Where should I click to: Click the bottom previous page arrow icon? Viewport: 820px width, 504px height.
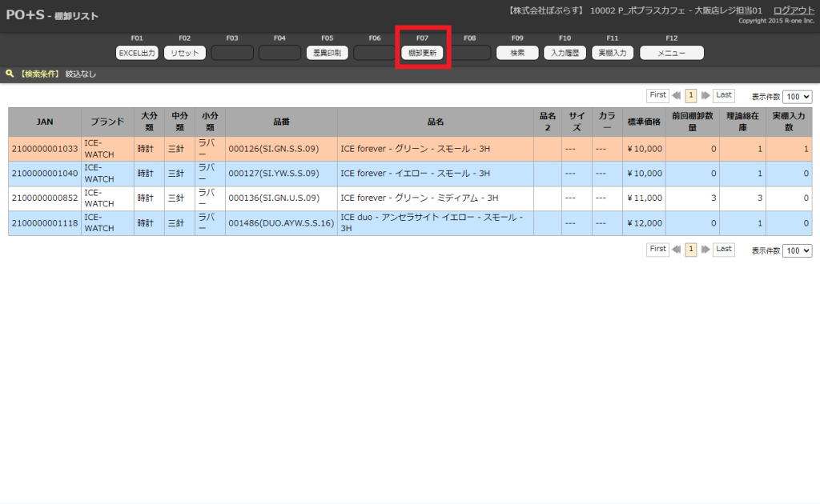point(677,250)
